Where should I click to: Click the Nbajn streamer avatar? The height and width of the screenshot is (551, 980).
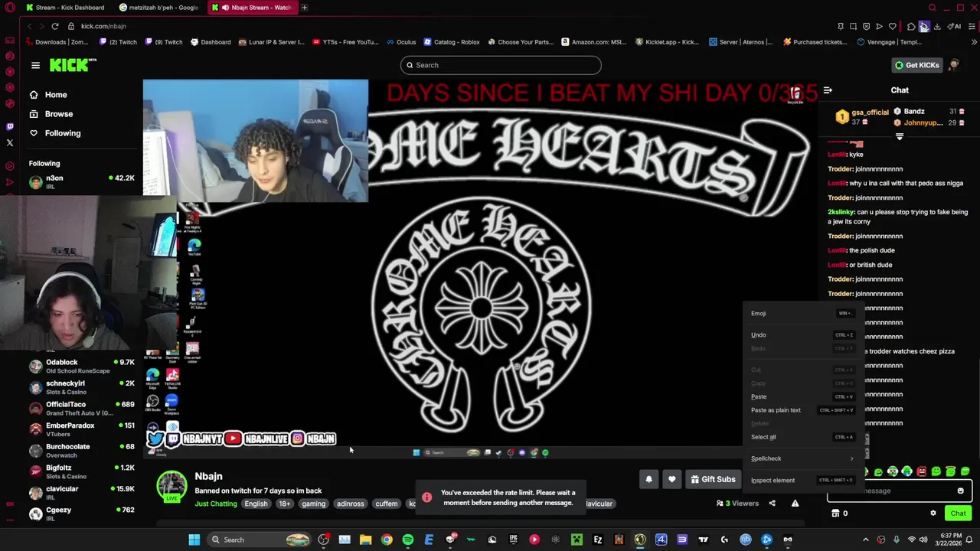pos(171,486)
